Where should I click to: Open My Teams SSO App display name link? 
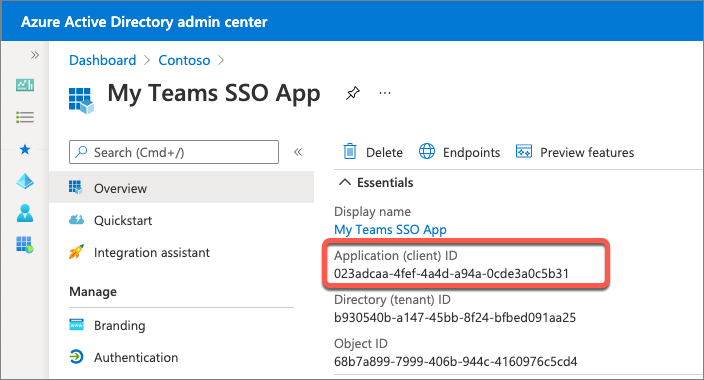[390, 230]
